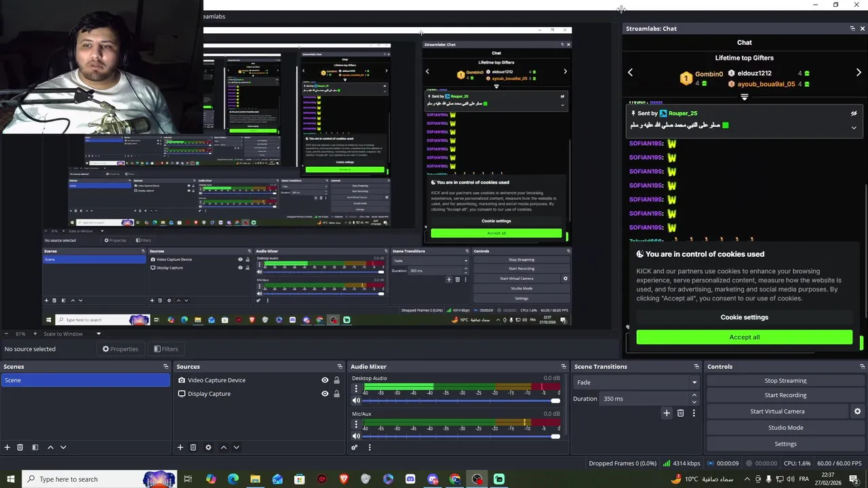The height and width of the screenshot is (488, 868).
Task: Increase transition duration with up arrow
Action: tap(694, 396)
